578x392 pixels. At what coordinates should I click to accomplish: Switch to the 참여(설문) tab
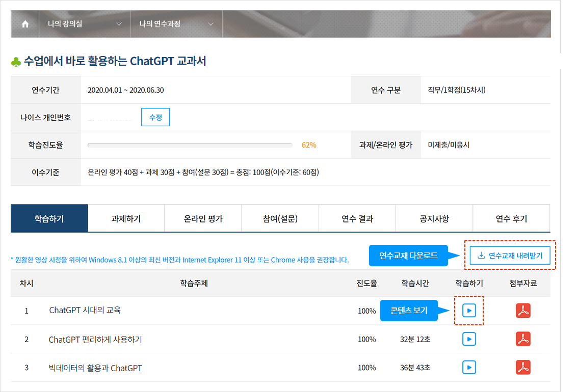[x=280, y=218]
